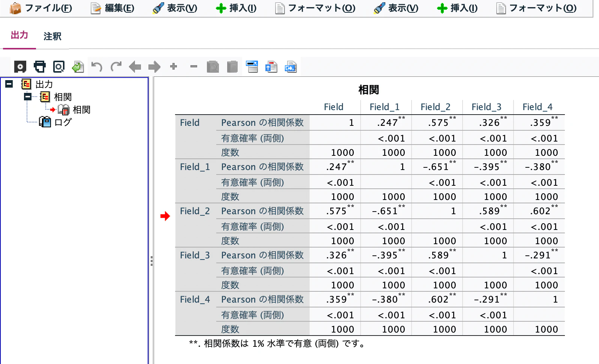The height and width of the screenshot is (364, 599).
Task: Select ログ item in outline tree
Action: (x=63, y=122)
